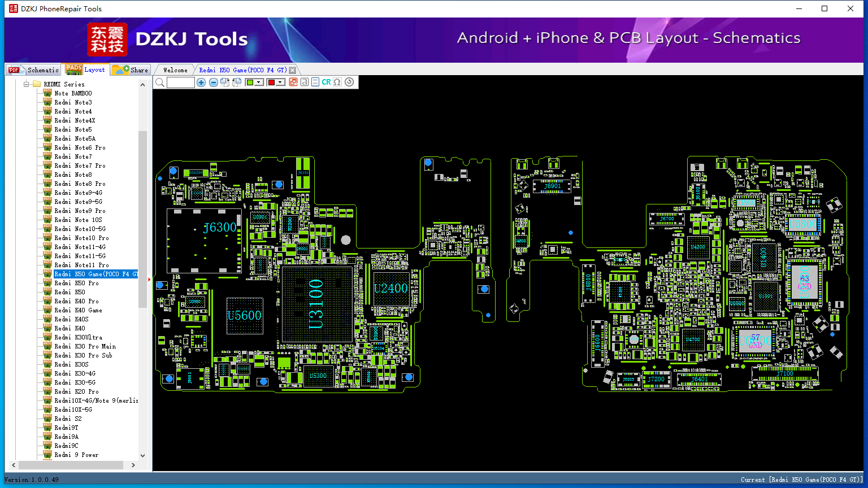This screenshot has width=868, height=488.
Task: Switch to the Schematic tab
Action: 33,69
